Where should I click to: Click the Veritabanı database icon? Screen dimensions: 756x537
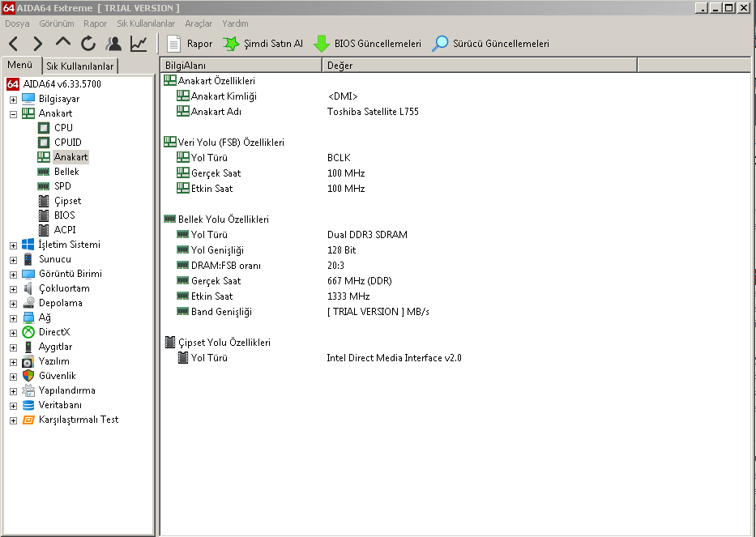tap(28, 405)
